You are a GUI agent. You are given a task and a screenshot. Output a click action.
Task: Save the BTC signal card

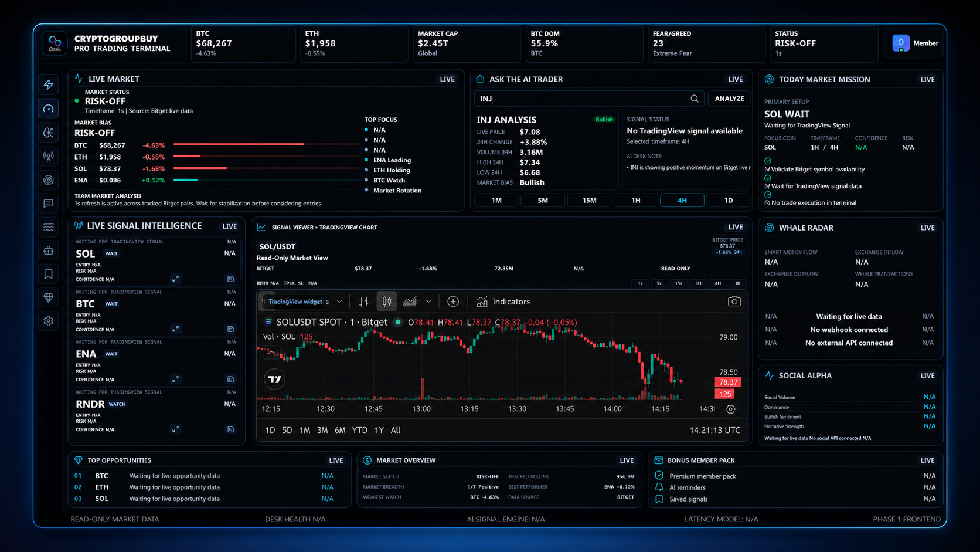click(231, 329)
